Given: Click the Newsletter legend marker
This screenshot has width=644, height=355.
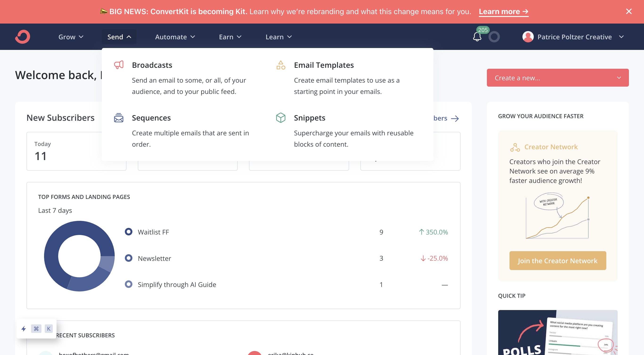Looking at the screenshot, I should point(129,258).
